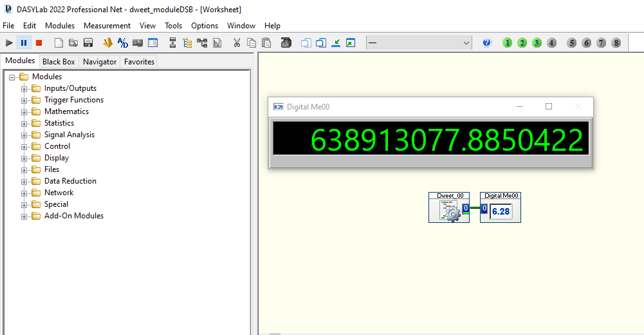Open the Edit menu
The image size is (644, 335).
point(30,26)
